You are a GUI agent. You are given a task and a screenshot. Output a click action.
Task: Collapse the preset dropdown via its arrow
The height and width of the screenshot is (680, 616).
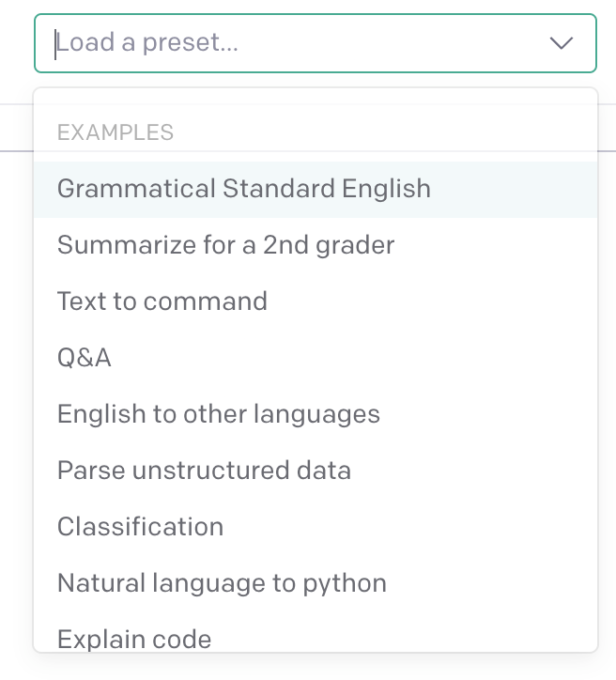[562, 43]
